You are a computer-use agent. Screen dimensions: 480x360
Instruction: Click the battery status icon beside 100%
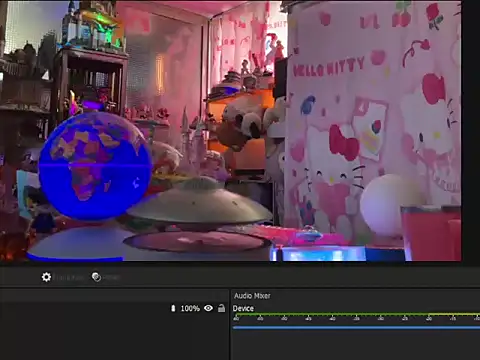tap(173, 308)
